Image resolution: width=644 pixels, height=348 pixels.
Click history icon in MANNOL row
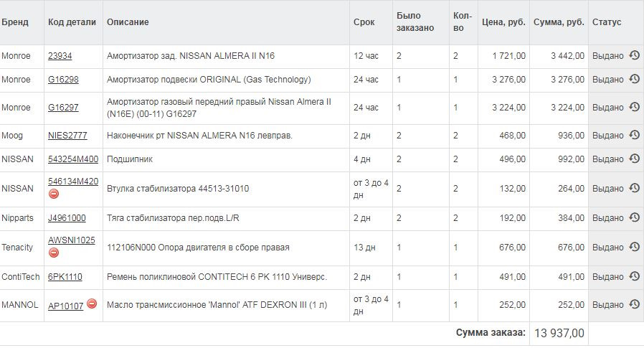click(635, 304)
